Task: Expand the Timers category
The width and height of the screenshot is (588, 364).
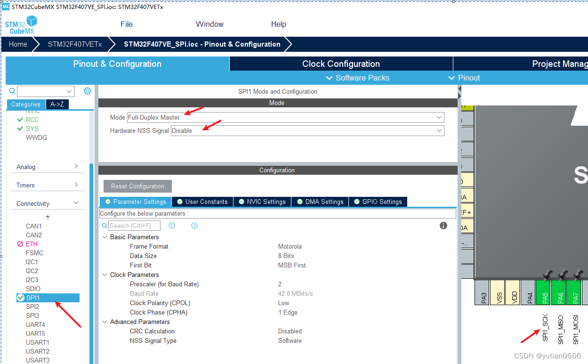Action: tap(48, 185)
